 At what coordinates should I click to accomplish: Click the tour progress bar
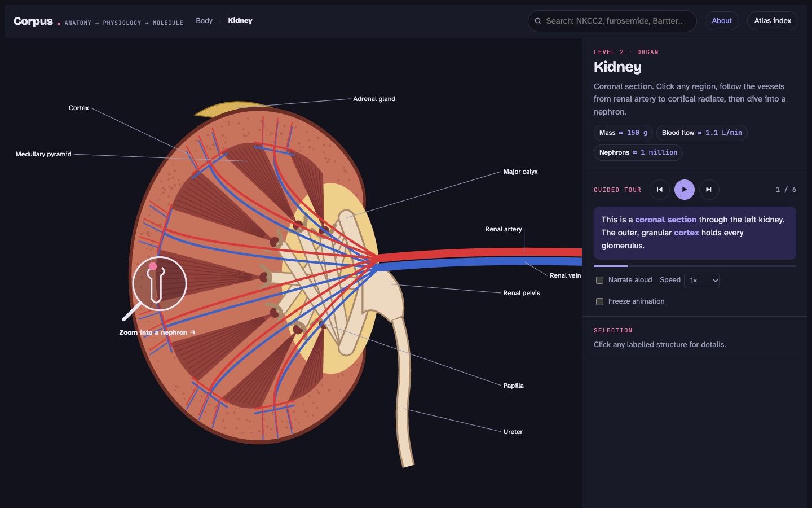point(695,266)
